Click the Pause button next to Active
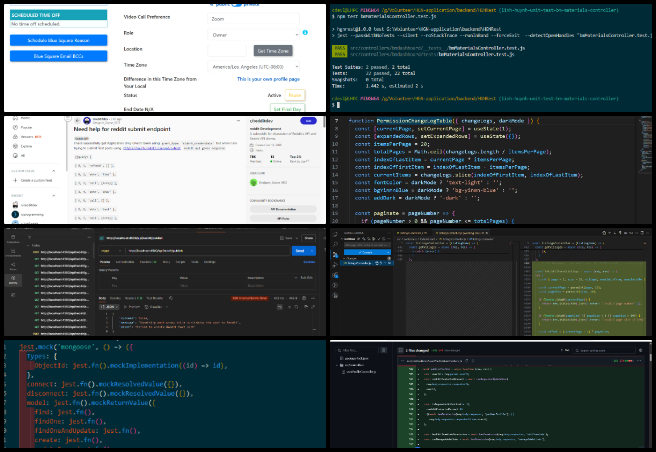This screenshot has width=656, height=452. tap(295, 95)
